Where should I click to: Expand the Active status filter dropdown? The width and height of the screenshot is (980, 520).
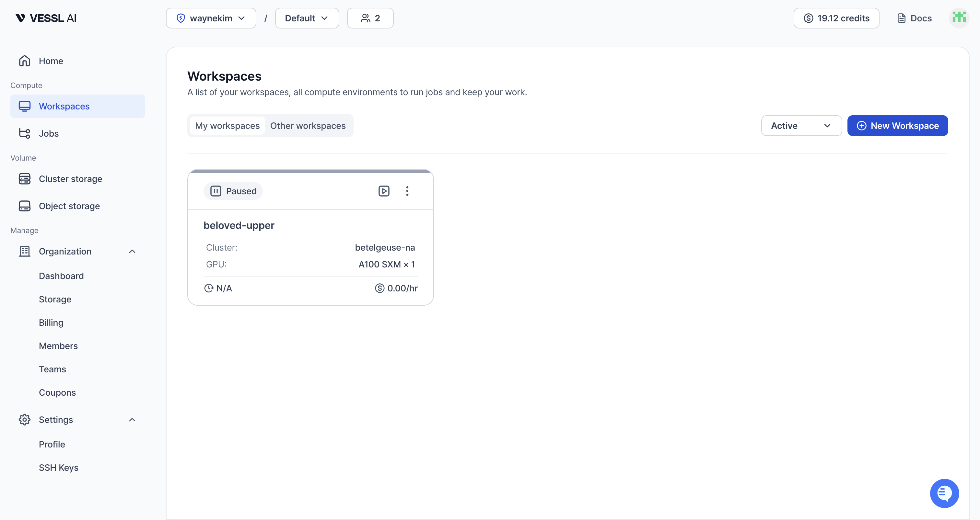coord(801,125)
